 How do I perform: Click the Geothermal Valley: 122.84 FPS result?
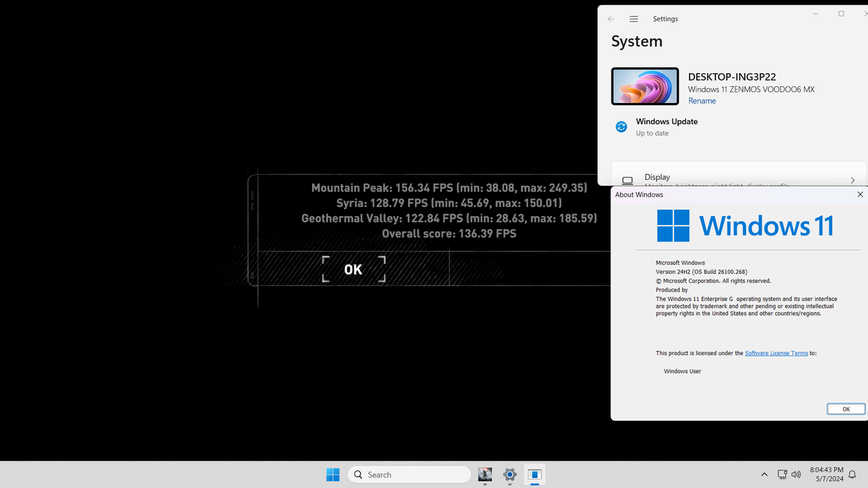tap(449, 218)
